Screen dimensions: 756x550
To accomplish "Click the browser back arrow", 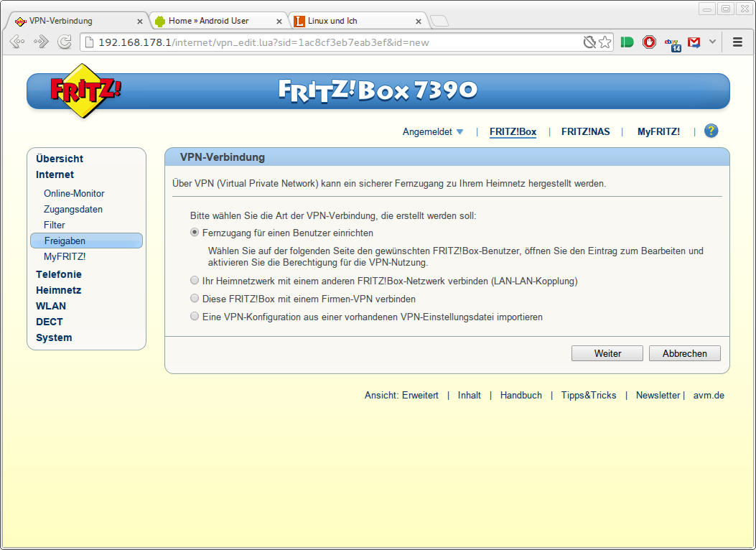I will click(17, 42).
